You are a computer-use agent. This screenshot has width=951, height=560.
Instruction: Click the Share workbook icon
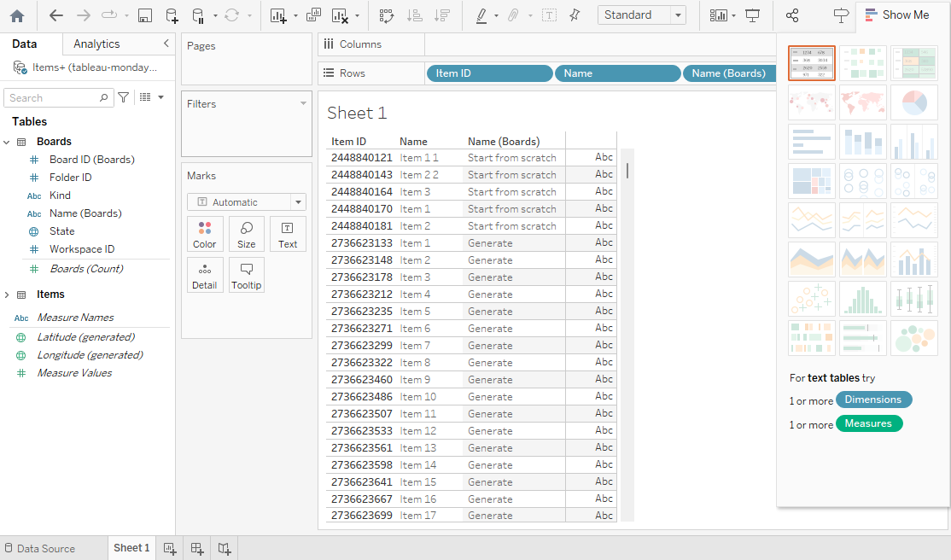click(x=792, y=15)
